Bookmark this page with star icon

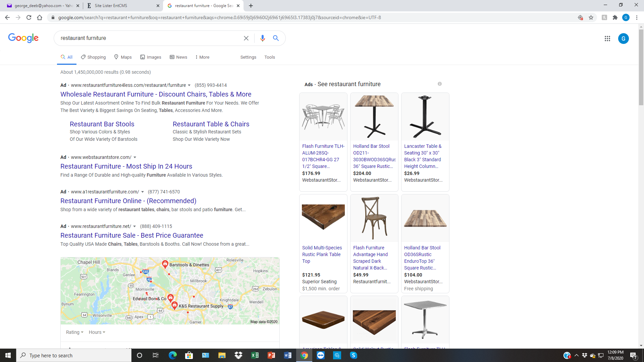click(591, 17)
